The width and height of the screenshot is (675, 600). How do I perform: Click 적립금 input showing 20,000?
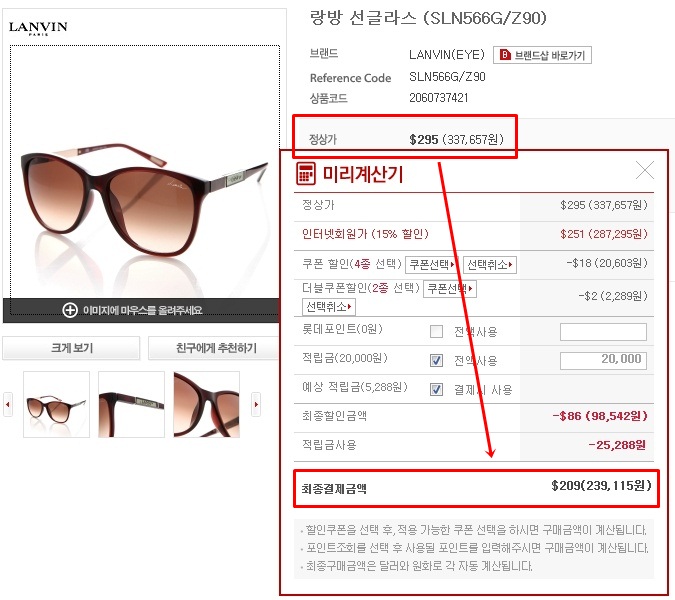tap(603, 360)
